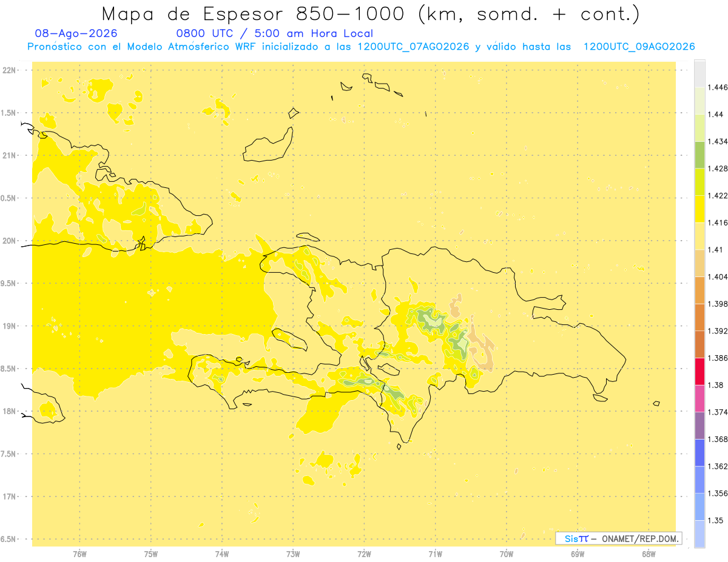Click the latitude label "19N"
Image resolution: width=728 pixels, height=562 pixels.
pyautogui.click(x=10, y=326)
